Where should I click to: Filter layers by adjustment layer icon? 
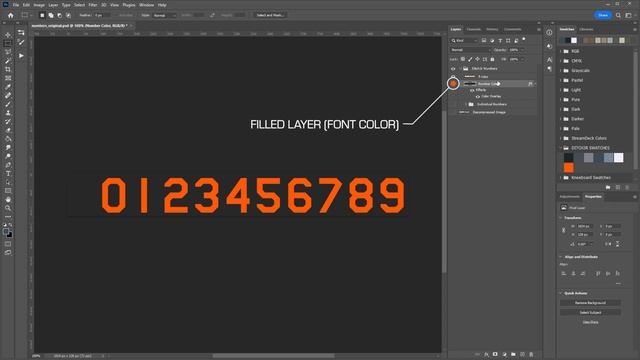[x=492, y=40]
